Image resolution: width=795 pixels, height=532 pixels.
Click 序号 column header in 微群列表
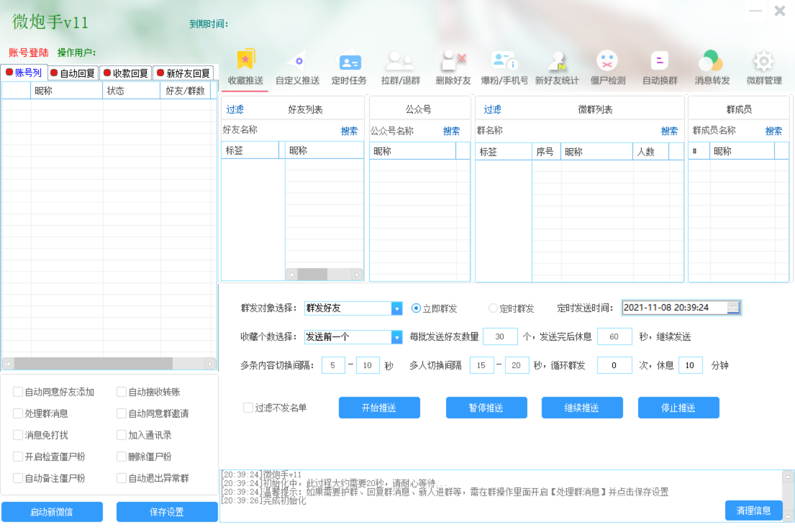(x=546, y=151)
